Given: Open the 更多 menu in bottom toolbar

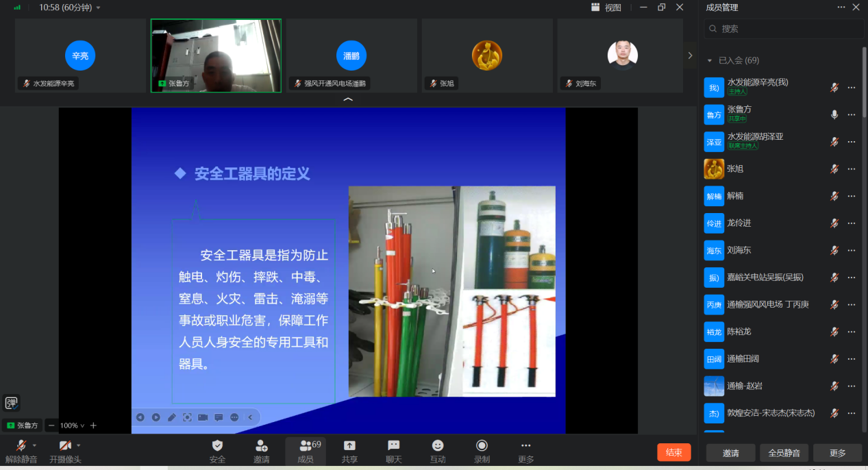Looking at the screenshot, I should pos(525,446).
